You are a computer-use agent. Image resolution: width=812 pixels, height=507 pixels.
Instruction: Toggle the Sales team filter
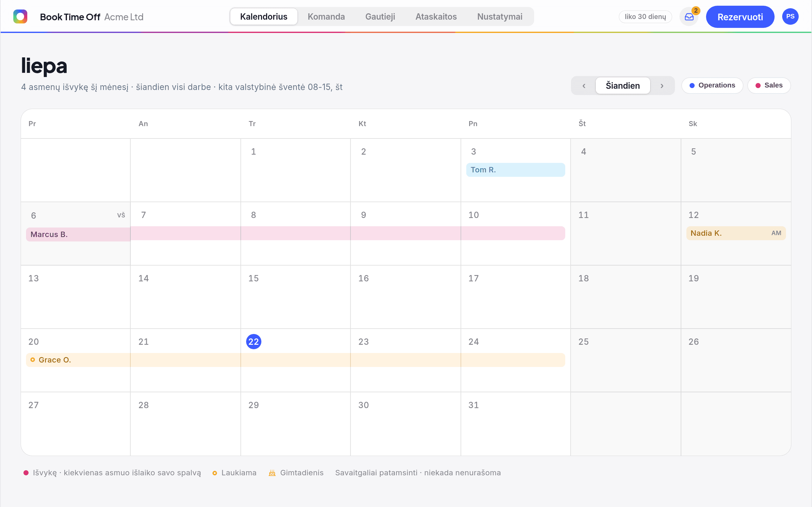pos(769,86)
